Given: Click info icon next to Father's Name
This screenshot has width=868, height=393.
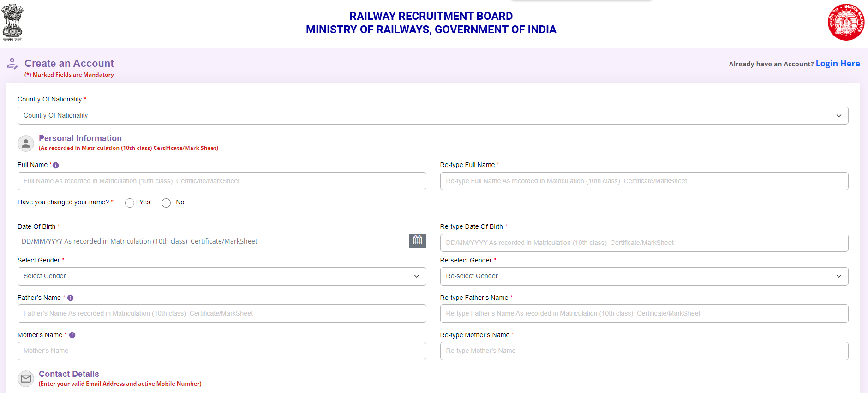Looking at the screenshot, I should point(71,298).
